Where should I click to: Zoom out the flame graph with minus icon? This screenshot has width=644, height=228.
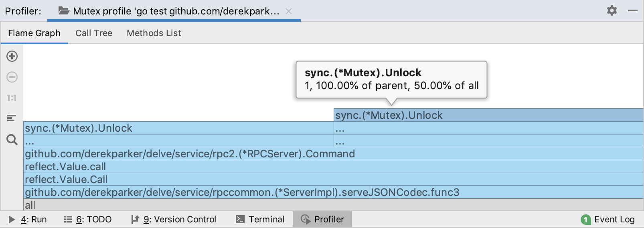point(12,77)
